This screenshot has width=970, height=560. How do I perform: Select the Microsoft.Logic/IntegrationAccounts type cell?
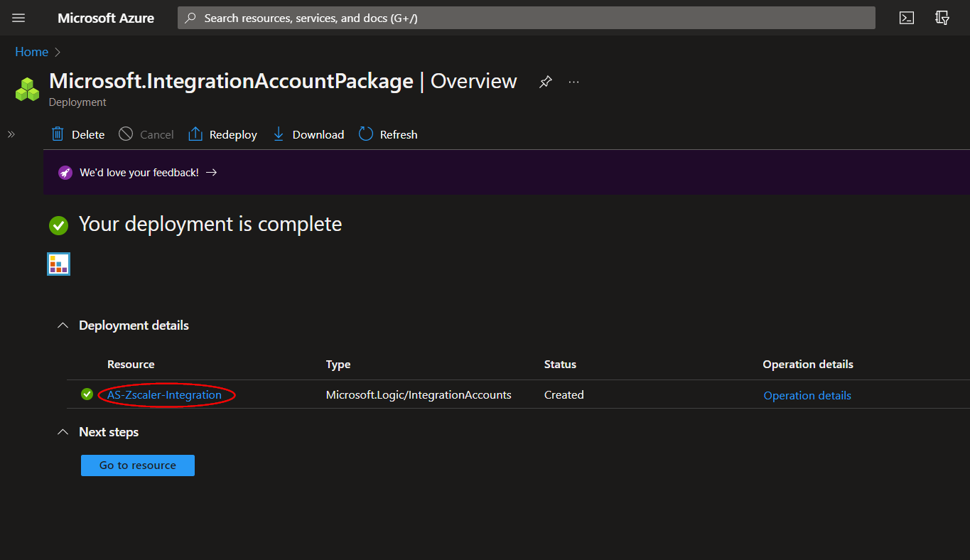point(419,395)
